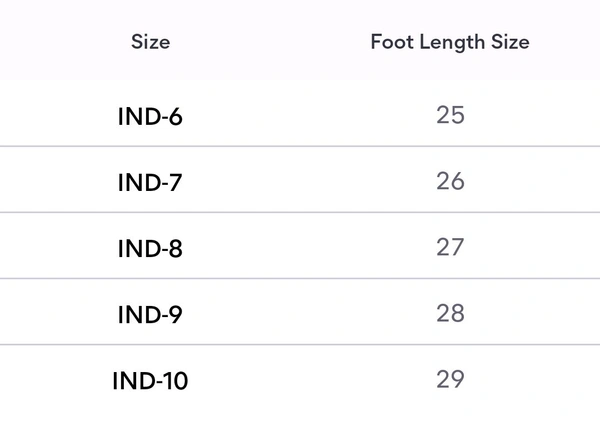Select the IND-6 size label

150,117
